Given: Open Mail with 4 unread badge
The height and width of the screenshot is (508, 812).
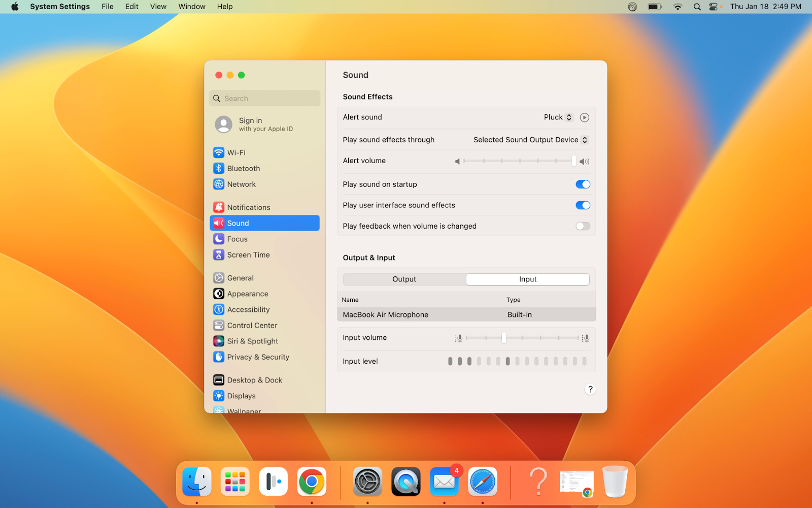Looking at the screenshot, I should (x=444, y=481).
